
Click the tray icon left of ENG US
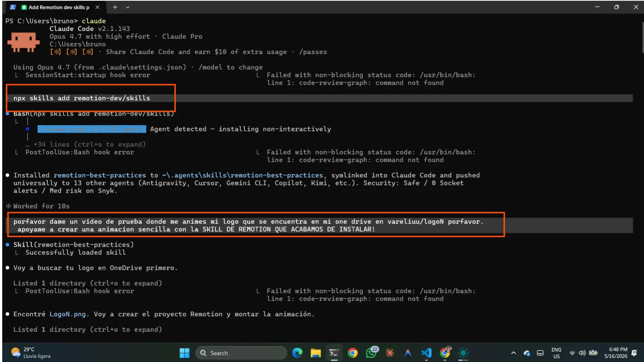pos(540,353)
